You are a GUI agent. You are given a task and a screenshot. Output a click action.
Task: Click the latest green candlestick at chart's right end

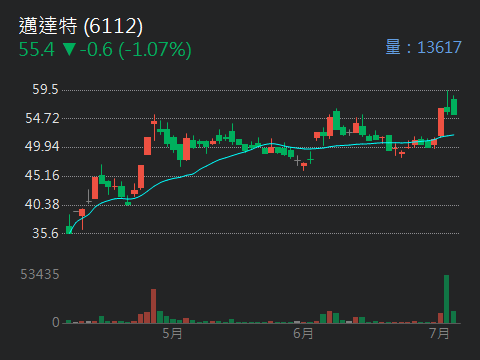454,106
